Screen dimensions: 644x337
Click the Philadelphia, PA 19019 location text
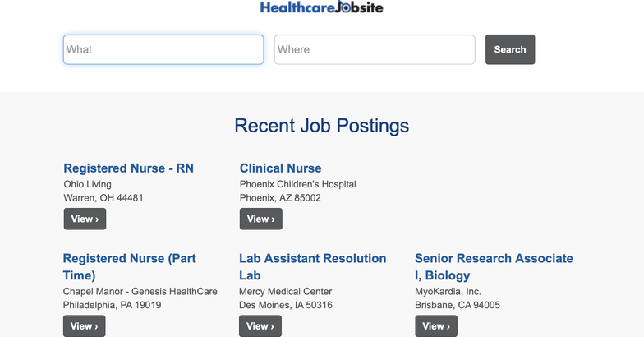click(112, 305)
